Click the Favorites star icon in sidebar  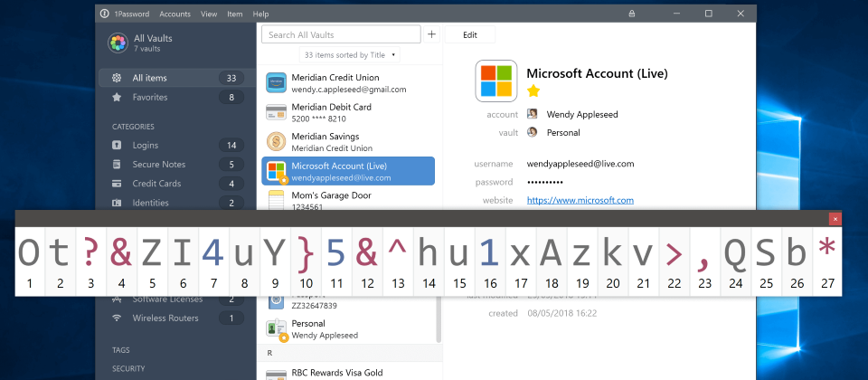117,97
